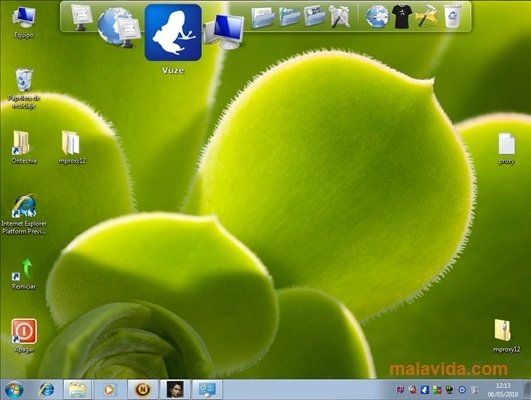Select the Papelera de reciclaje desktop icon
This screenshot has height=400, width=531.
(x=24, y=89)
